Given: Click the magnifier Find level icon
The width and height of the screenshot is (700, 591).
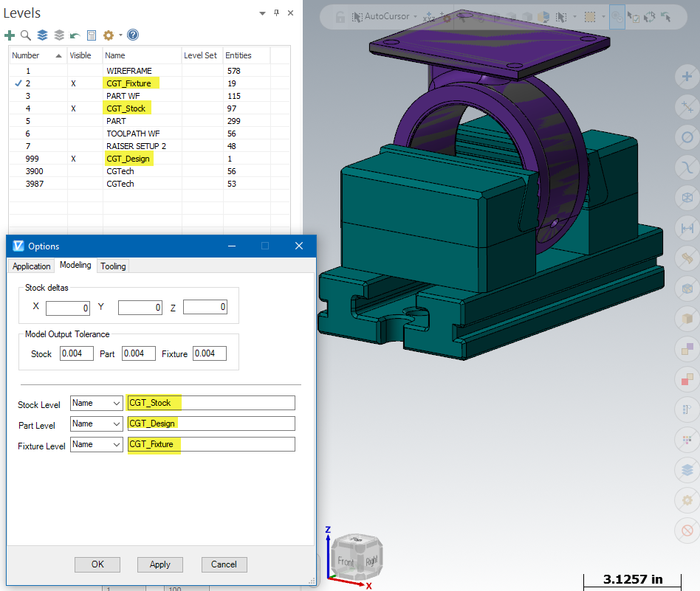Looking at the screenshot, I should tap(26, 35).
